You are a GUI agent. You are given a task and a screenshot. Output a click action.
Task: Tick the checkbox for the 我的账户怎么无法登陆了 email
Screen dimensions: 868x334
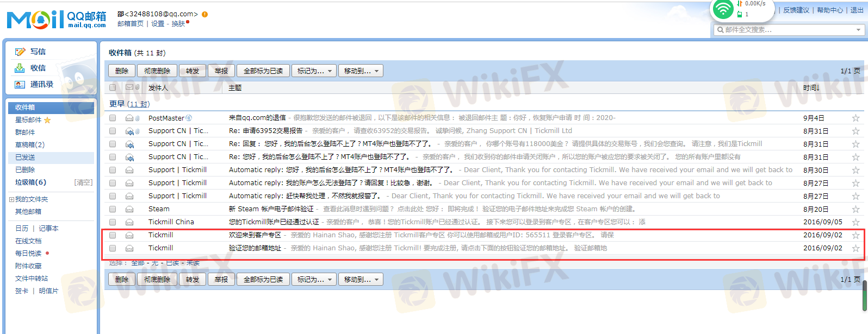tap(113, 183)
